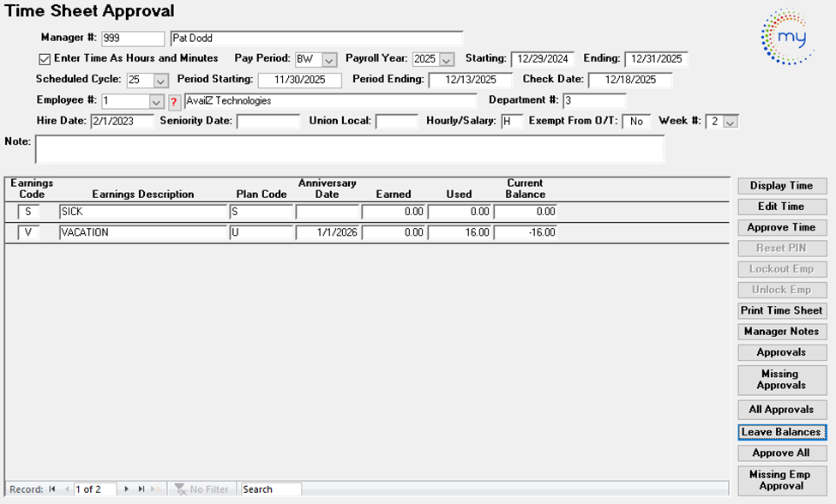Open the Week # dropdown
This screenshot has height=504, width=836.
pyautogui.click(x=730, y=123)
